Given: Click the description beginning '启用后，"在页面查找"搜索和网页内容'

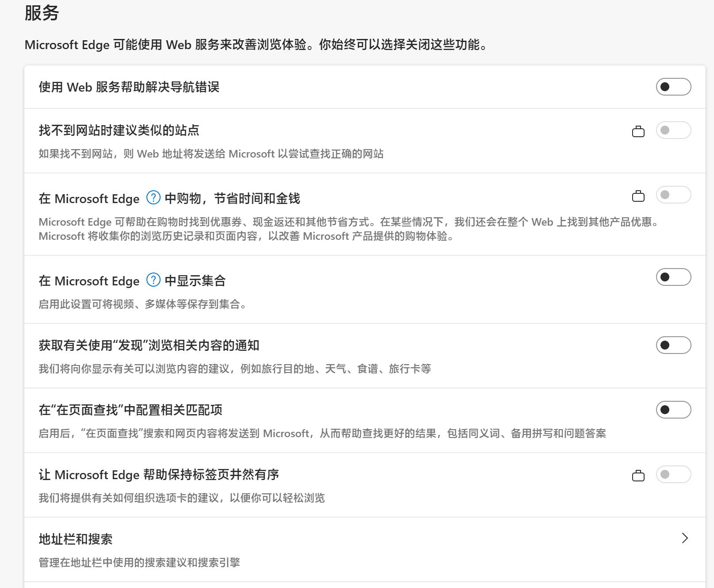Looking at the screenshot, I should (322, 433).
